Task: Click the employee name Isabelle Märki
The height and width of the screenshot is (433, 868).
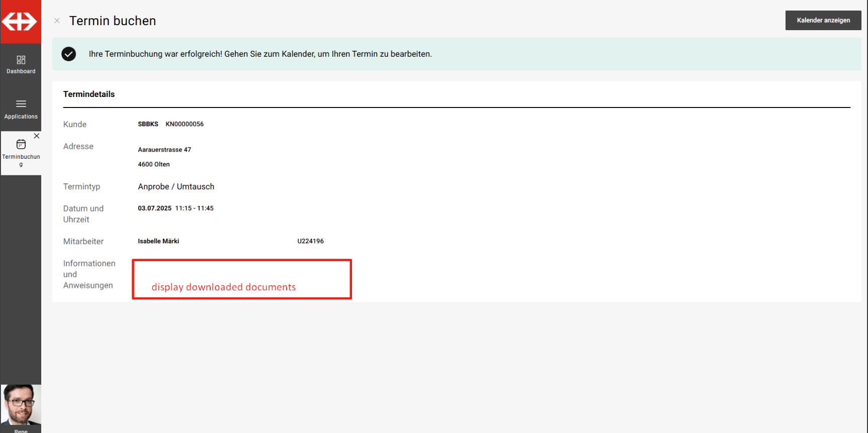Action: point(158,241)
